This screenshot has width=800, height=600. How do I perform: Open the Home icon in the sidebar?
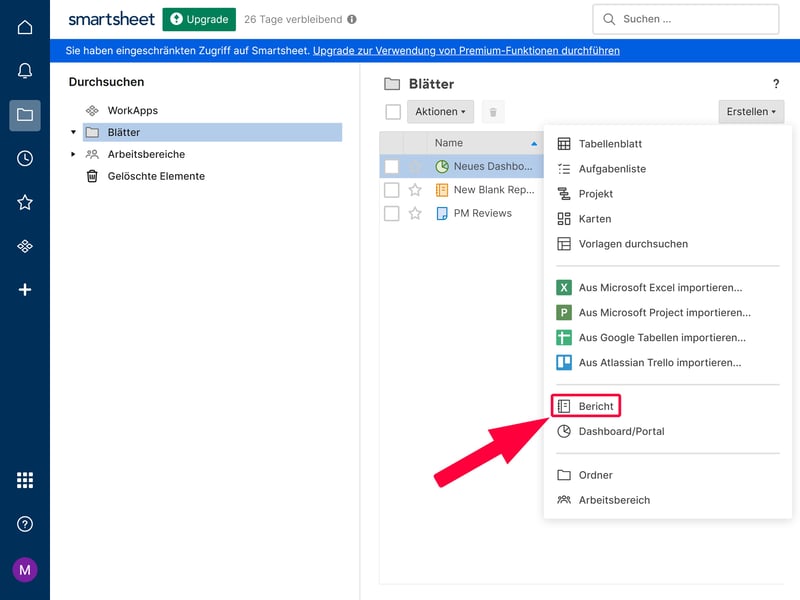(x=25, y=27)
